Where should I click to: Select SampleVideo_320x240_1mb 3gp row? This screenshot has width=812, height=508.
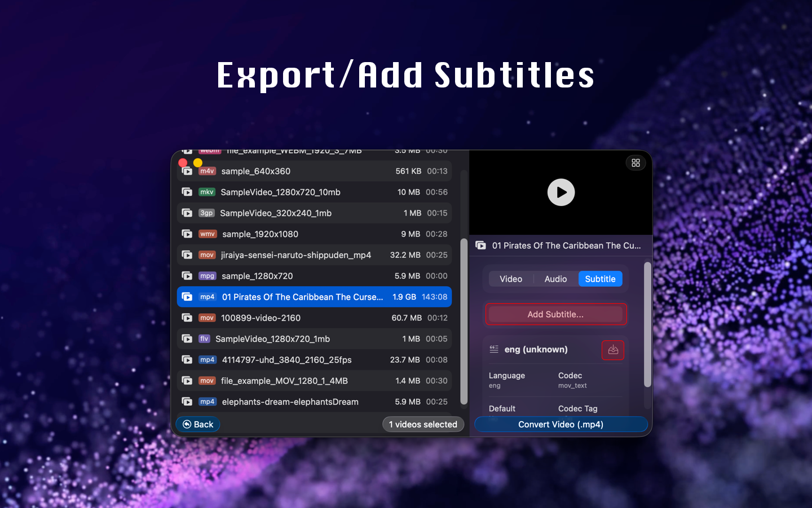point(315,213)
